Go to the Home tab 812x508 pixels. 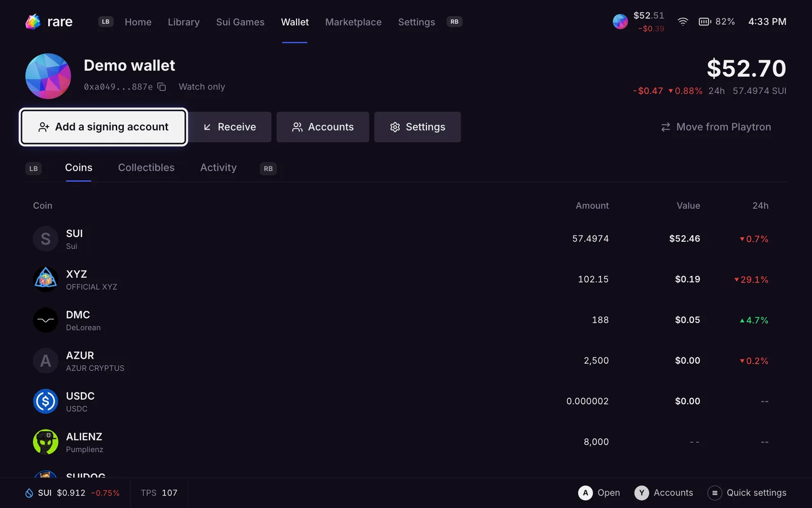coord(138,22)
